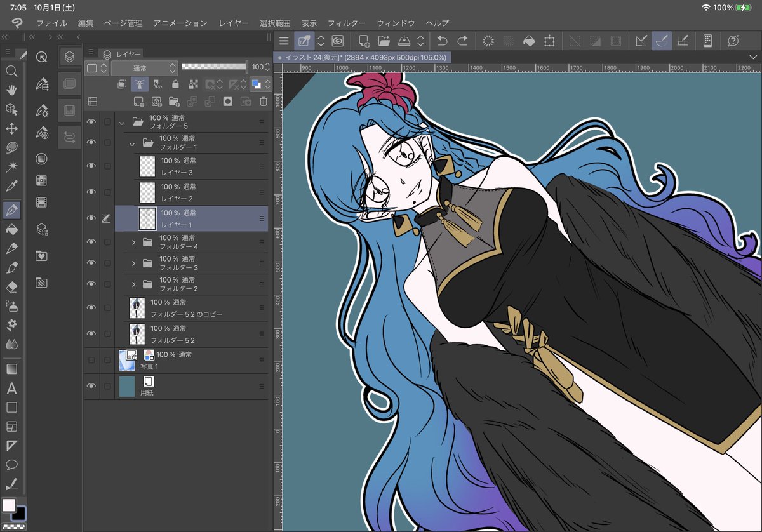Open the ヘルプ menu
762x532 pixels.
coord(438,23)
